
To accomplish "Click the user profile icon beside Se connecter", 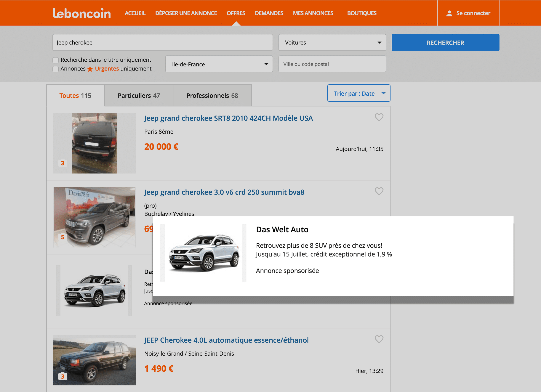I will 449,13.
